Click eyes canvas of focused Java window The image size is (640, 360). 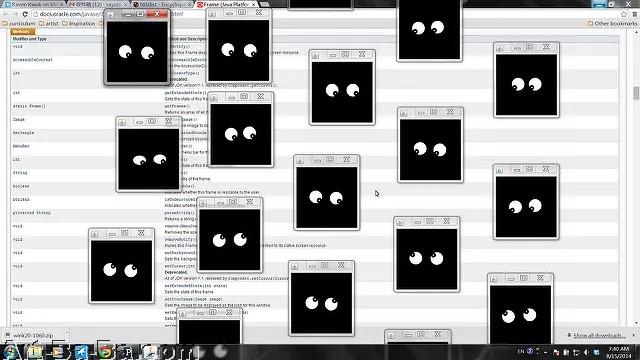coord(137,52)
